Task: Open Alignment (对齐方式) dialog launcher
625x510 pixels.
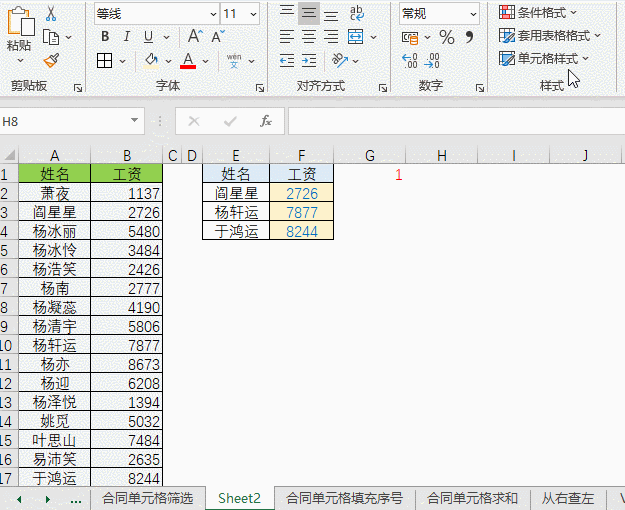Action: [383, 88]
